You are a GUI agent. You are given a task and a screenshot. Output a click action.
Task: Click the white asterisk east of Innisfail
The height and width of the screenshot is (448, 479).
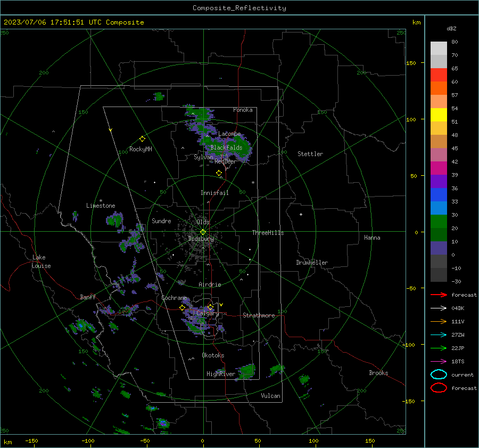click(253, 183)
